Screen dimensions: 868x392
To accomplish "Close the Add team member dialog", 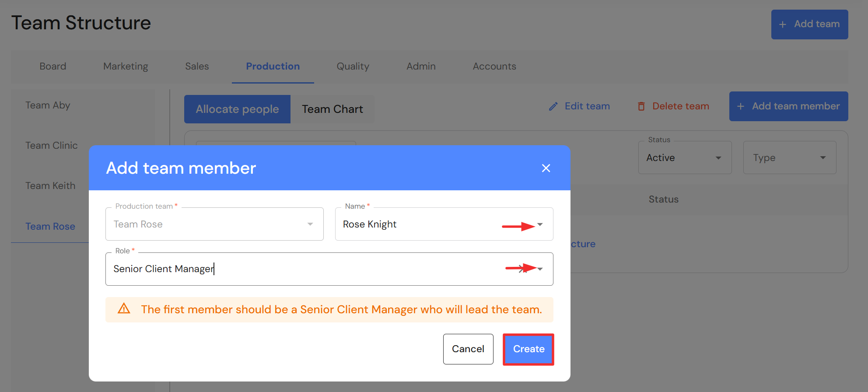I will click(x=546, y=168).
